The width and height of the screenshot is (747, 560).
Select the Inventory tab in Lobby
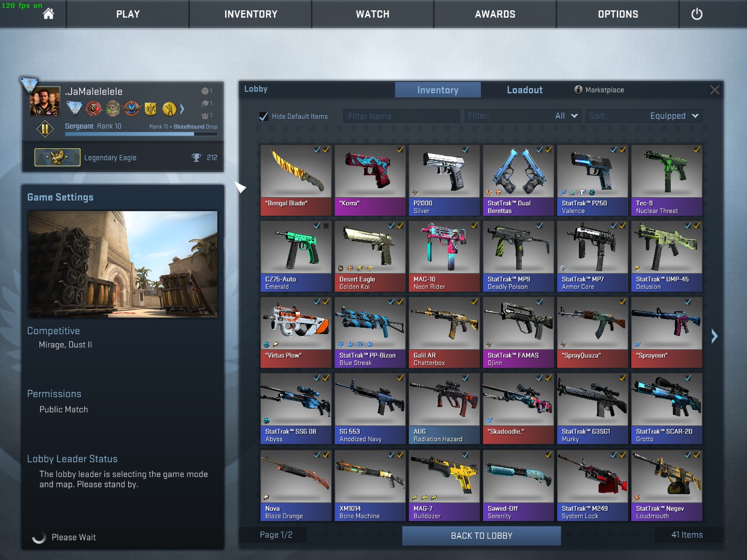438,90
